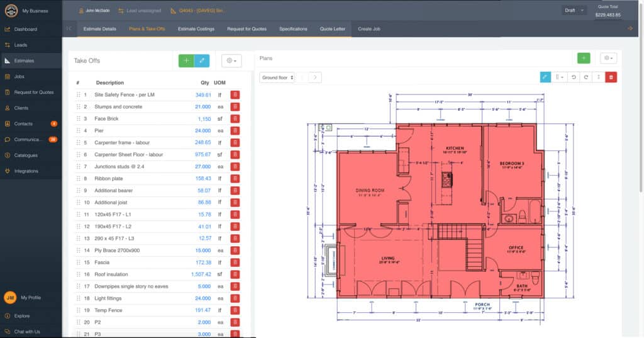Click Ribbon plate quantity 158.43
This screenshot has height=338, width=644.
coord(203,179)
